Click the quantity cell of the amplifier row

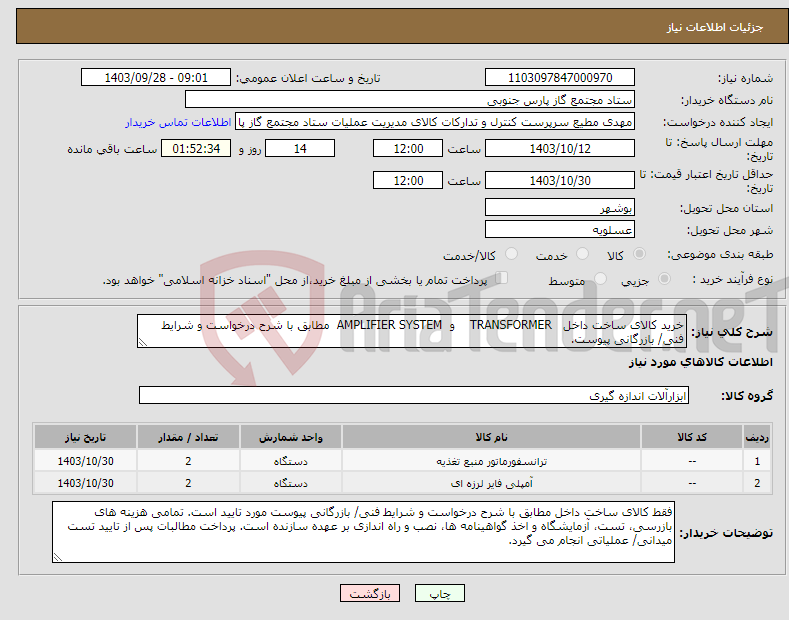(188, 483)
